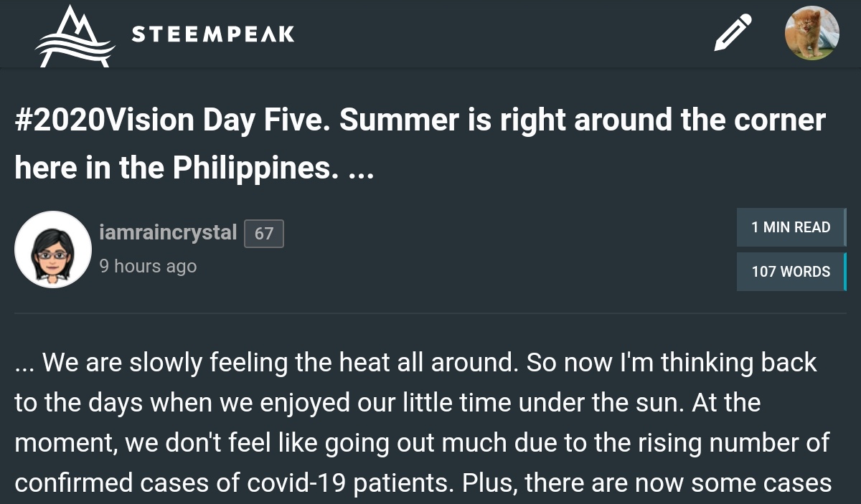The image size is (861, 504).
Task: Open the post editor with pencil icon
Action: click(733, 33)
